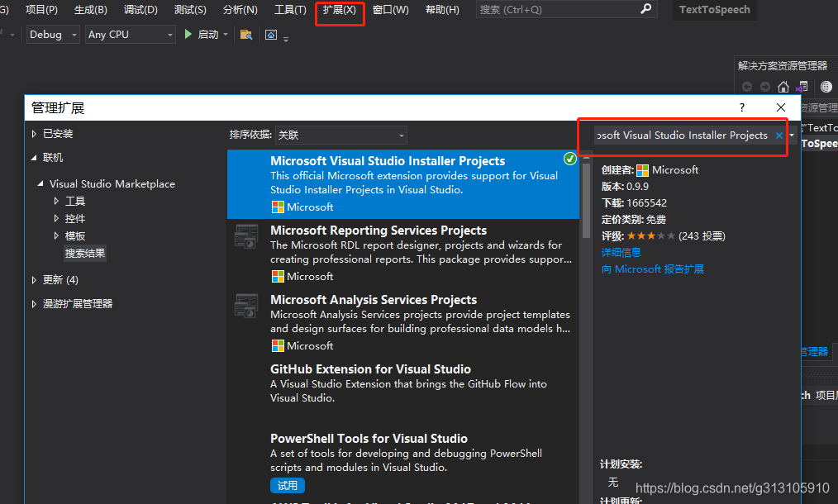Expand the 控件 (Controls) category

click(x=56, y=218)
